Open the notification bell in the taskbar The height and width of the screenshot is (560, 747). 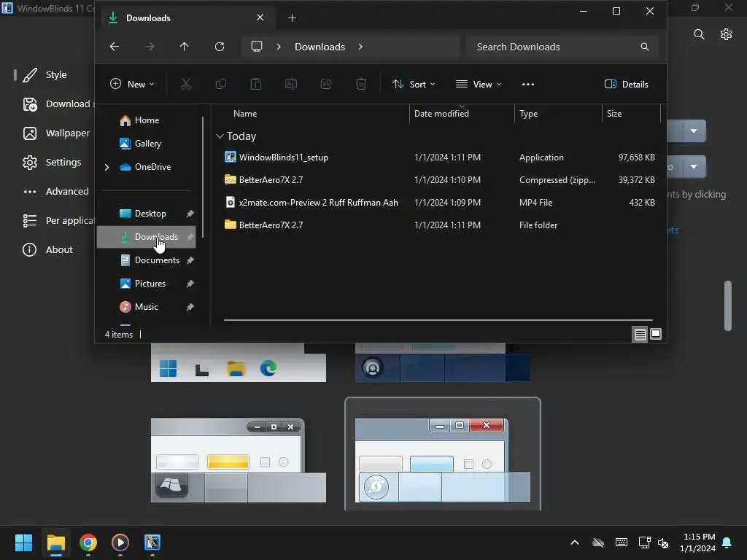[727, 542]
